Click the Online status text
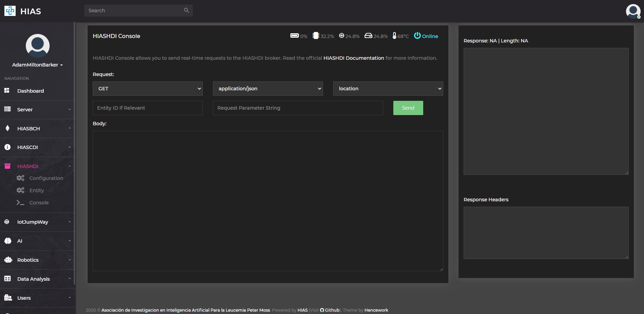The width and height of the screenshot is (644, 314). [x=430, y=36]
